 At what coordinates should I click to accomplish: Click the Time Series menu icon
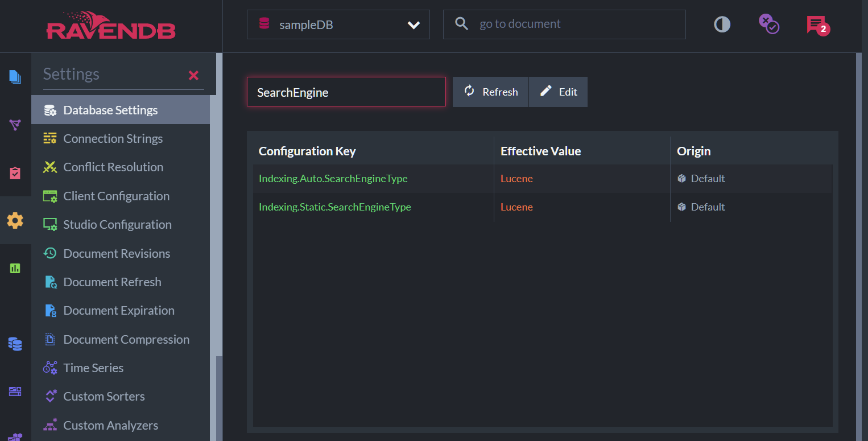50,368
